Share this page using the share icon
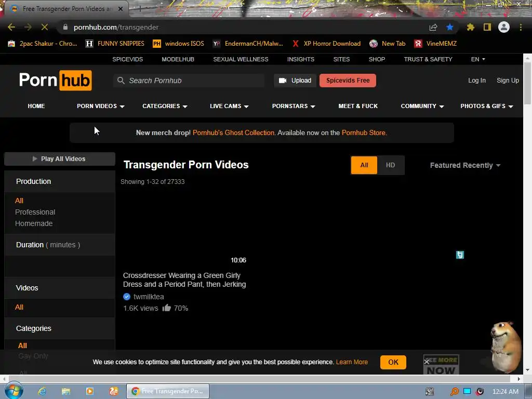 coord(433,28)
